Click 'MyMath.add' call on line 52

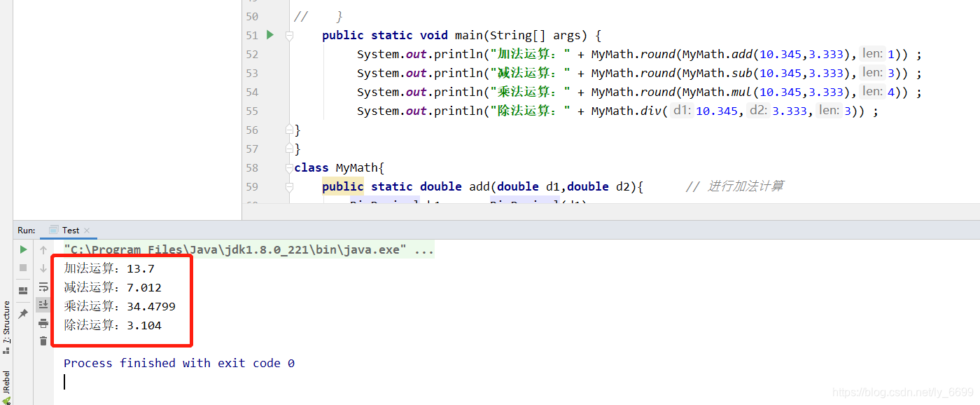717,54
